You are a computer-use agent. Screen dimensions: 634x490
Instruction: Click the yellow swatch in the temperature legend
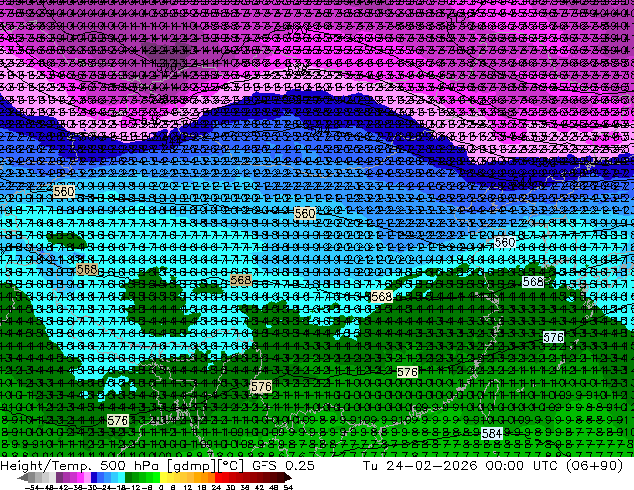coord(163,478)
